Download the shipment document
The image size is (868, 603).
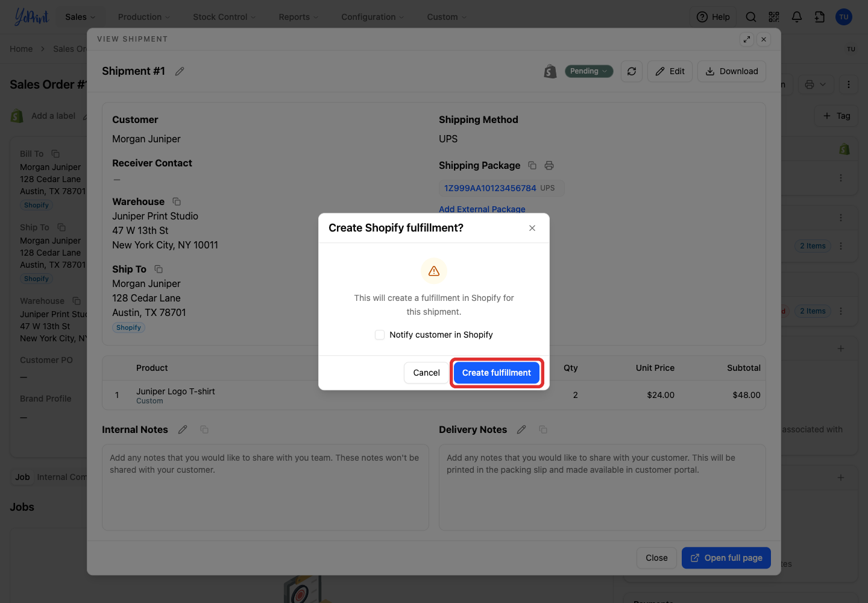pos(732,71)
